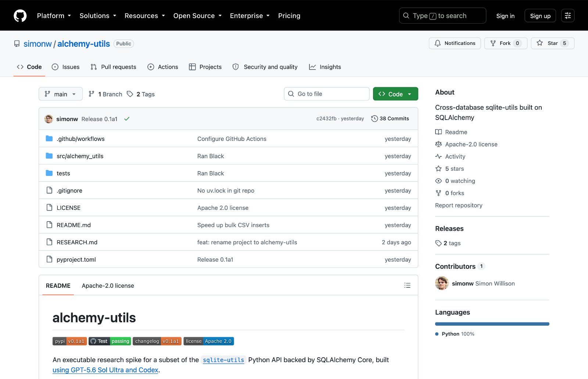
Task: Open the Report repository link
Action: point(459,205)
